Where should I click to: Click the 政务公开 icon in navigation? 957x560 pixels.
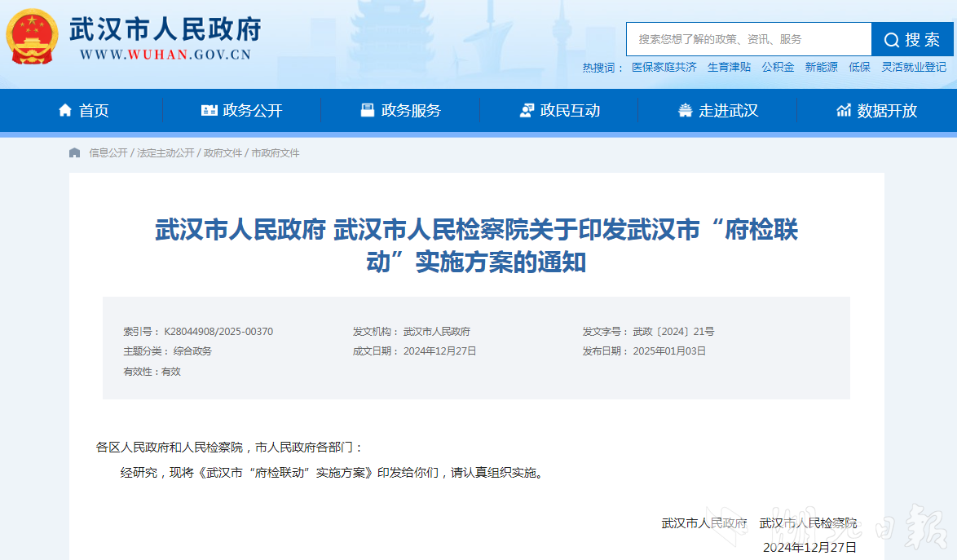point(209,111)
